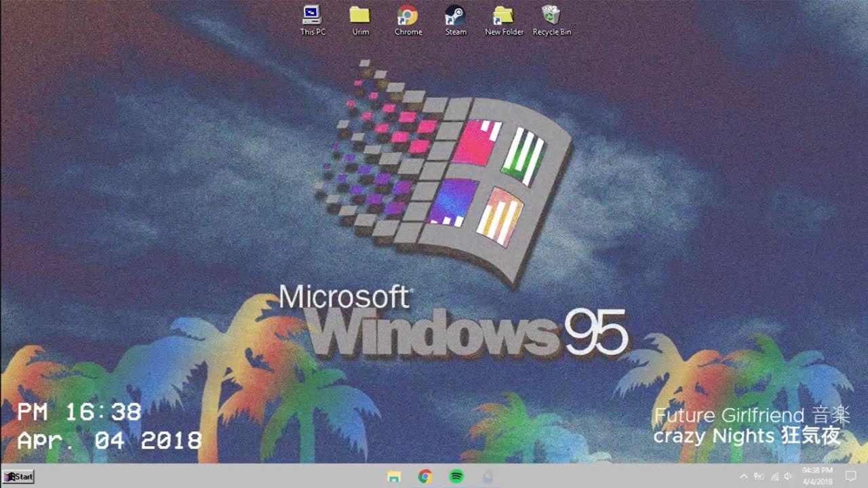Open the taskbar clock showing 4/4/2018
Screen dimensions: 868x488
tap(817, 476)
